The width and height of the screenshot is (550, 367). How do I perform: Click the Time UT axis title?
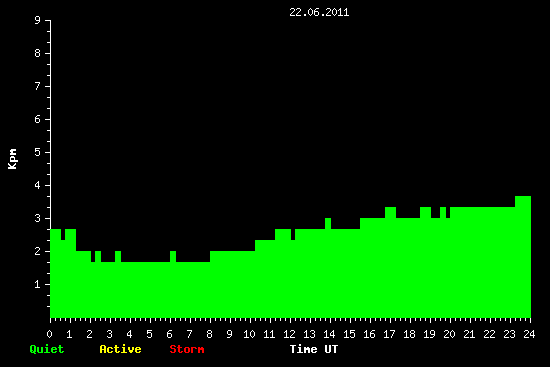coord(314,349)
